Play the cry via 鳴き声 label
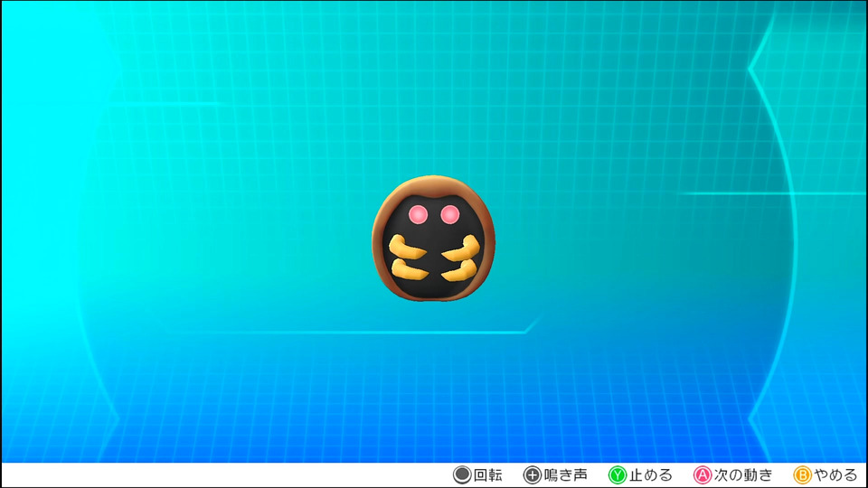Viewport: 868px width, 488px height. (x=565, y=474)
